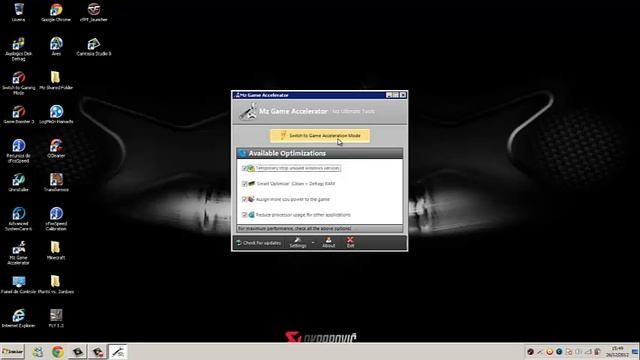Click 'Temporary stop unused windows services' label
The height and width of the screenshot is (360, 640).
coord(298,168)
